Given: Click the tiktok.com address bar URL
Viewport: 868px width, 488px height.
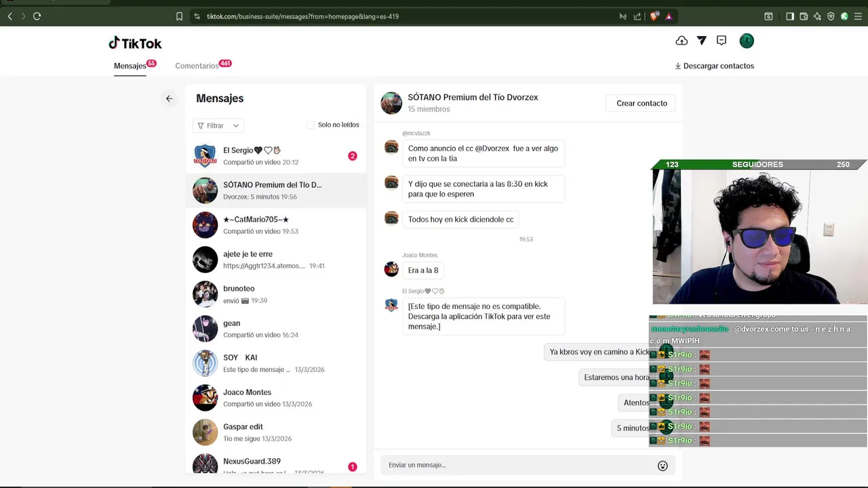Looking at the screenshot, I should point(302,16).
